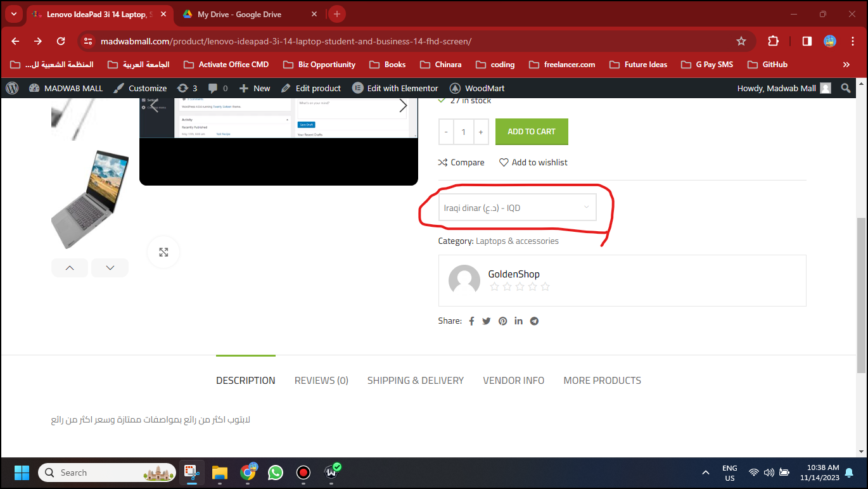Add the product to wishlist

pos(533,163)
